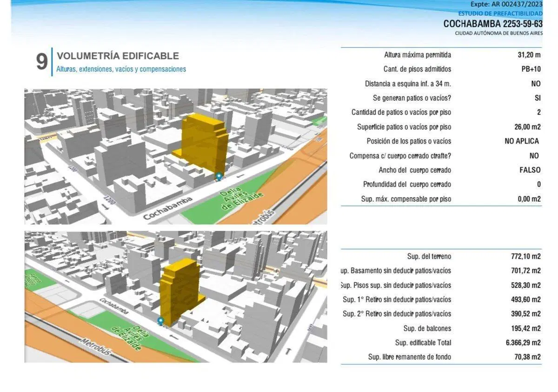This screenshot has height=392, width=558.
Task: Click the 'Sup. 2° Retiro sin deducir' label
Action: pos(378,314)
